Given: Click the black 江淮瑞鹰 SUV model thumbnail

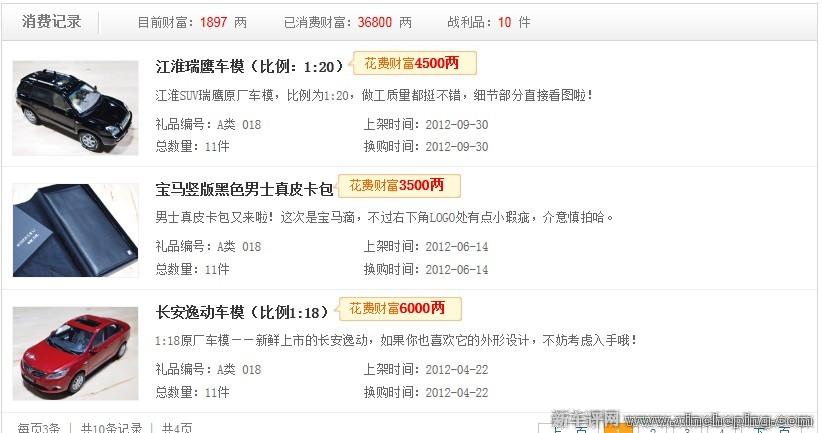Looking at the screenshot, I should click(x=75, y=108).
